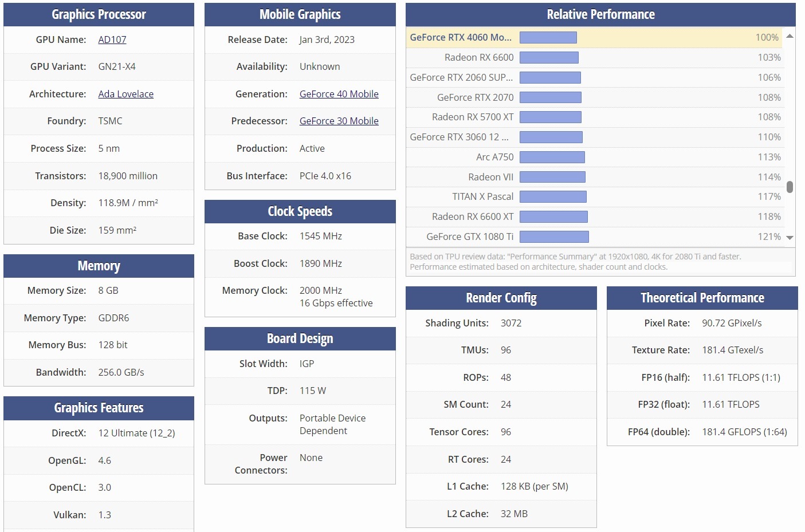Click the 1.3 Vulkan version value
Viewport: 805px width, 532px height.
point(105,515)
